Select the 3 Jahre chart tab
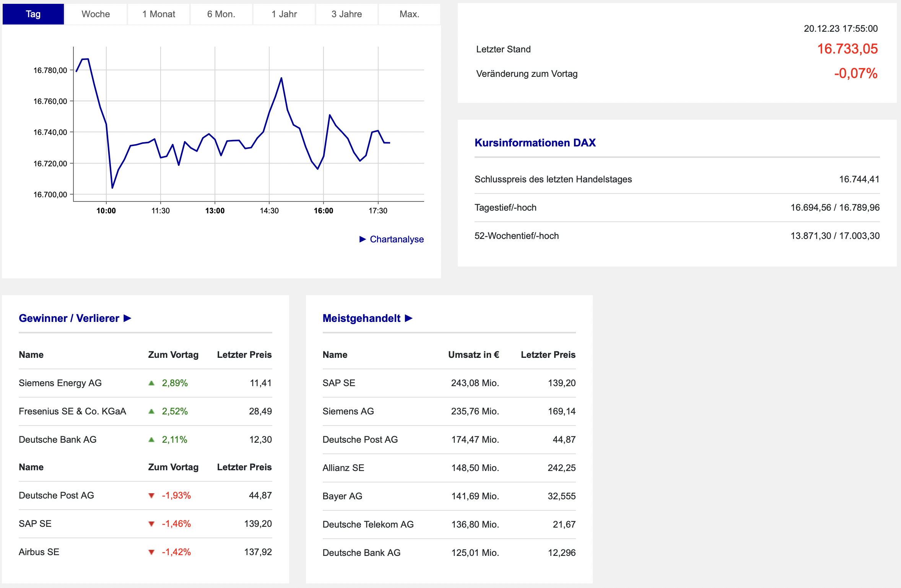 tap(347, 14)
